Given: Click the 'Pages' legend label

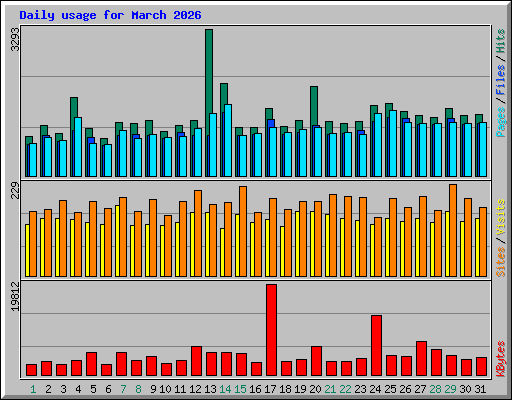Looking at the screenshot, I should pyautogui.click(x=501, y=122).
